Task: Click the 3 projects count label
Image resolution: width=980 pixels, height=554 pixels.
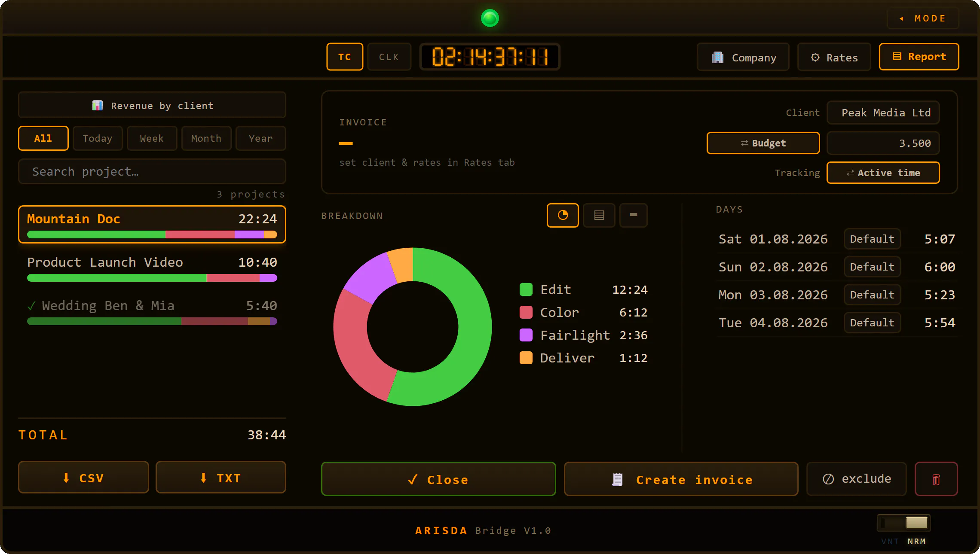Action: pyautogui.click(x=251, y=194)
